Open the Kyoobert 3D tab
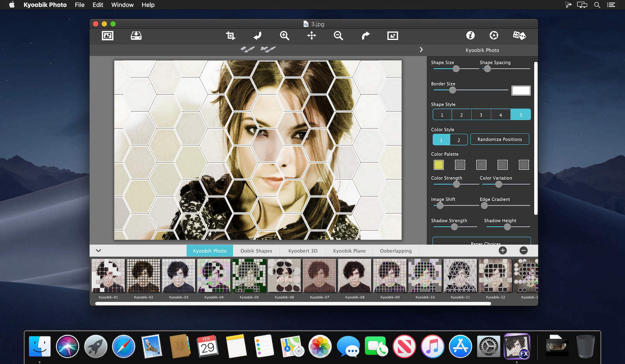Screen dimensions: 625x364 [303, 251]
